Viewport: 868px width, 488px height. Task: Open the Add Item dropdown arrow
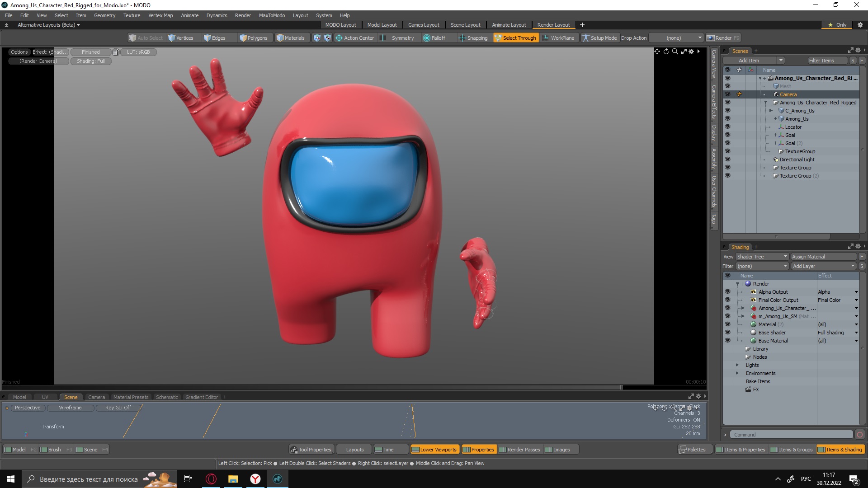[x=780, y=61]
